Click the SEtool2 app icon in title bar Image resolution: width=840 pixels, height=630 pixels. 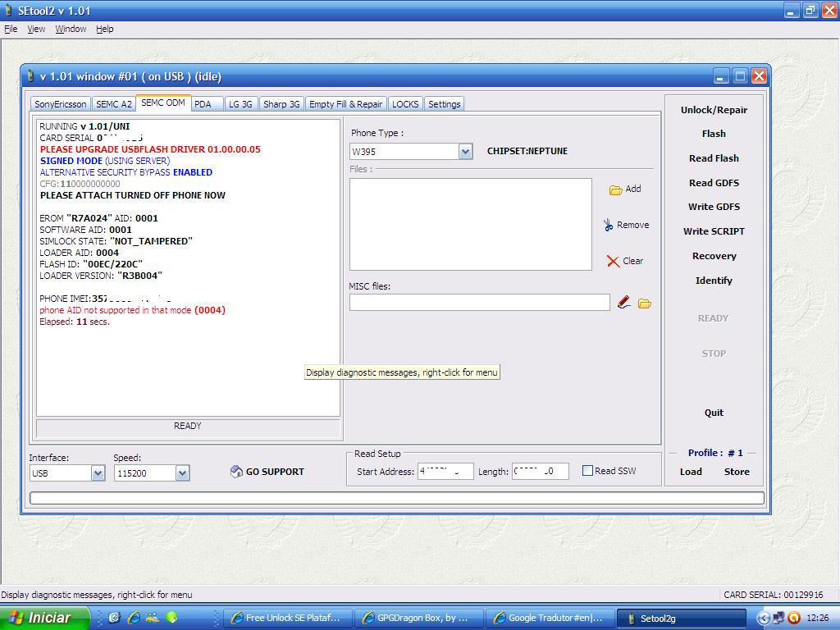(8, 10)
